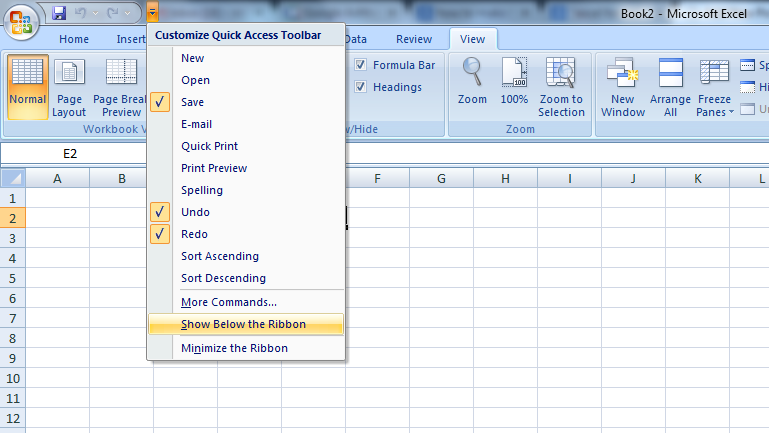Select row 10 header
This screenshot has width=769, height=433.
[x=13, y=378]
